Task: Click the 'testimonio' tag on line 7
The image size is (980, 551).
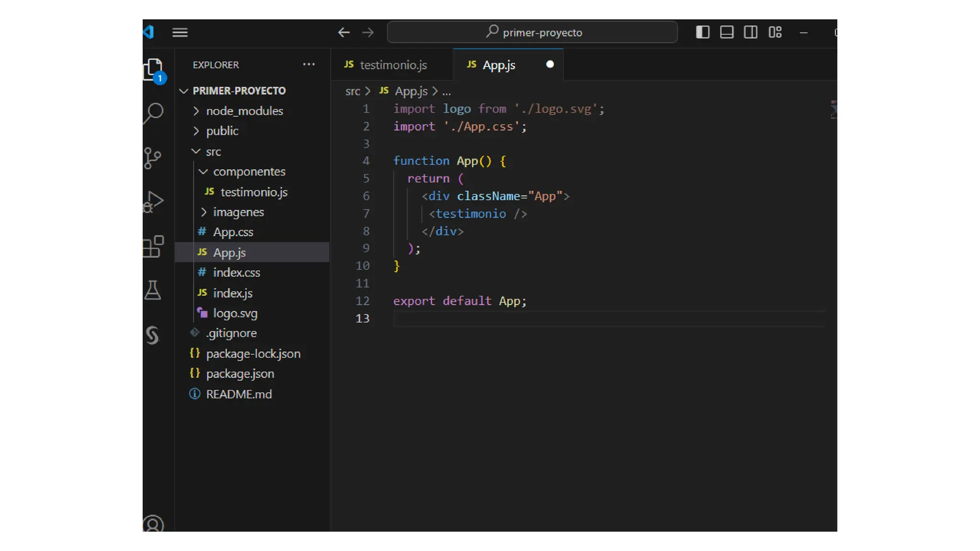Action: pyautogui.click(x=470, y=214)
